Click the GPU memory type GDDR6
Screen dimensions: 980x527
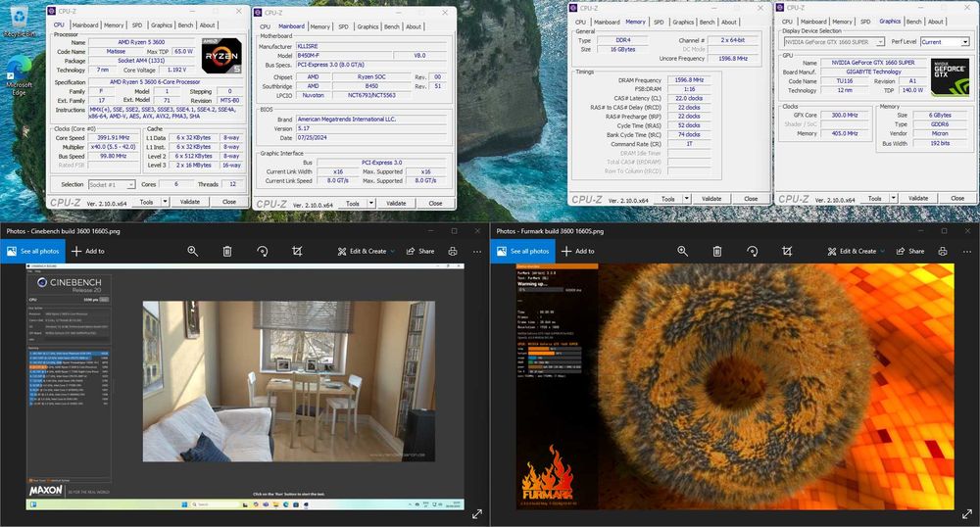pos(940,124)
